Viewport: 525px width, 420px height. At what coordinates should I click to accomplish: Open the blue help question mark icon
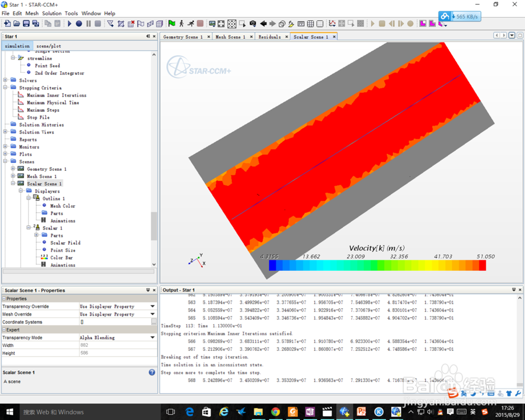pyautogui.click(x=152, y=372)
